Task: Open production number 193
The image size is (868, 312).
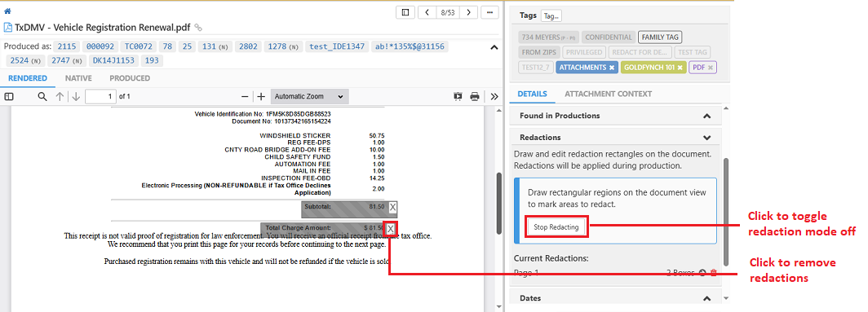Action: [x=153, y=61]
